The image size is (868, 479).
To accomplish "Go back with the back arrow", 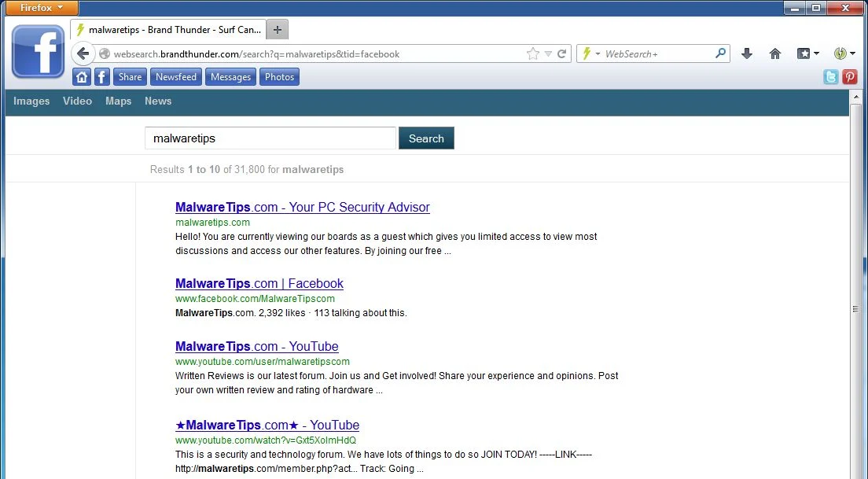I will coord(83,53).
